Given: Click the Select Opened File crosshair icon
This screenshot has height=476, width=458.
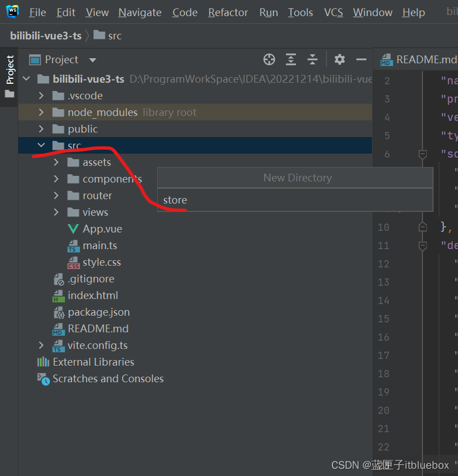Looking at the screenshot, I should (269, 59).
